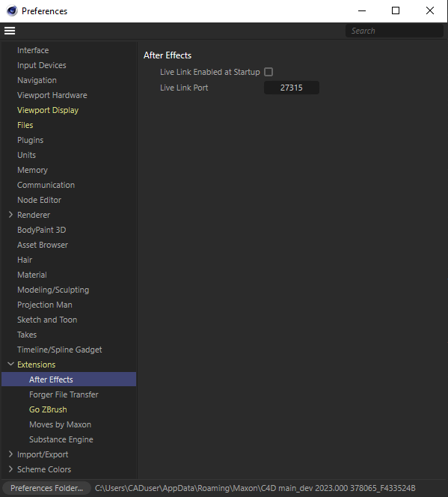Viewport: 448px width, 497px height.
Task: Open Navigation preferences
Action: pyautogui.click(x=37, y=80)
